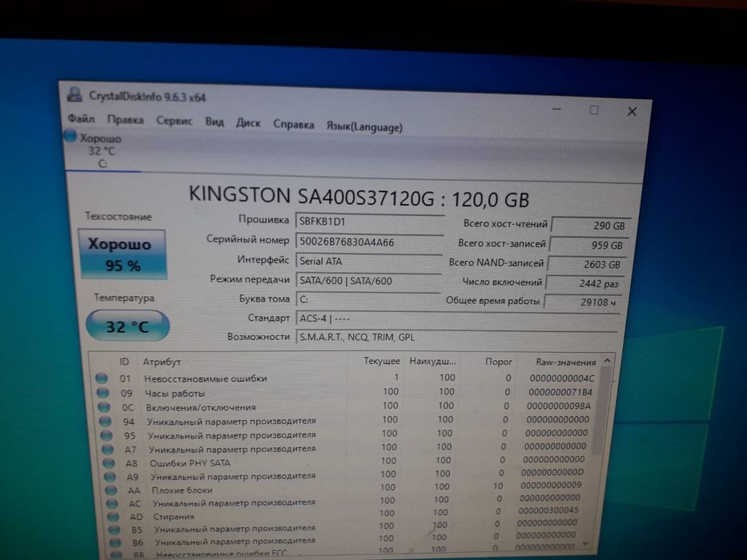Click the serial number field 50026B76830A4A66
The width and height of the screenshot is (747, 560).
pyautogui.click(x=369, y=242)
